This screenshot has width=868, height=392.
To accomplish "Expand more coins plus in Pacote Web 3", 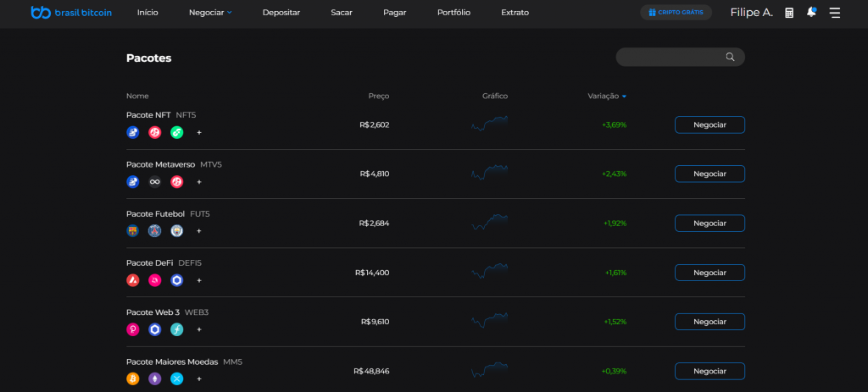I will (x=199, y=329).
